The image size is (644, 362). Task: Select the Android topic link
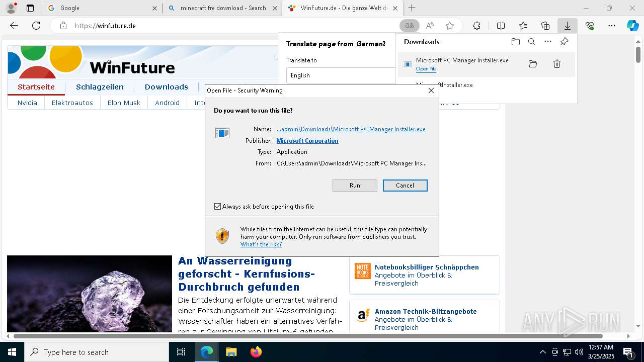[168, 103]
